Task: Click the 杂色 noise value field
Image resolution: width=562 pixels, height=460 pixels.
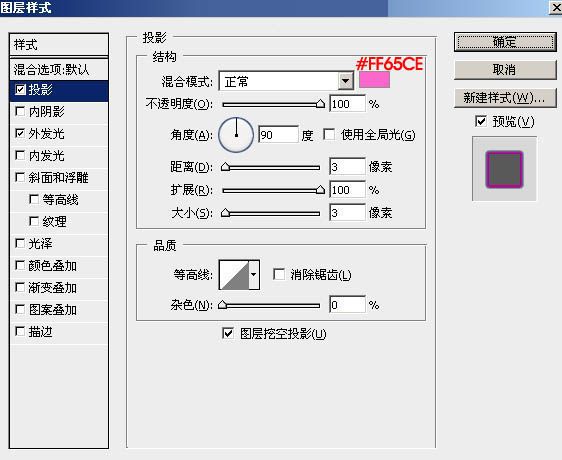Action: pos(347,305)
